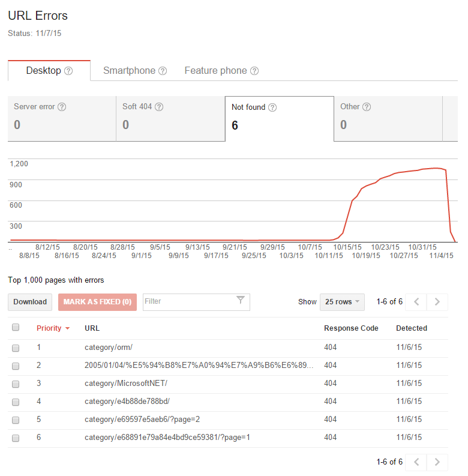Click the Not found help icon

[272, 107]
